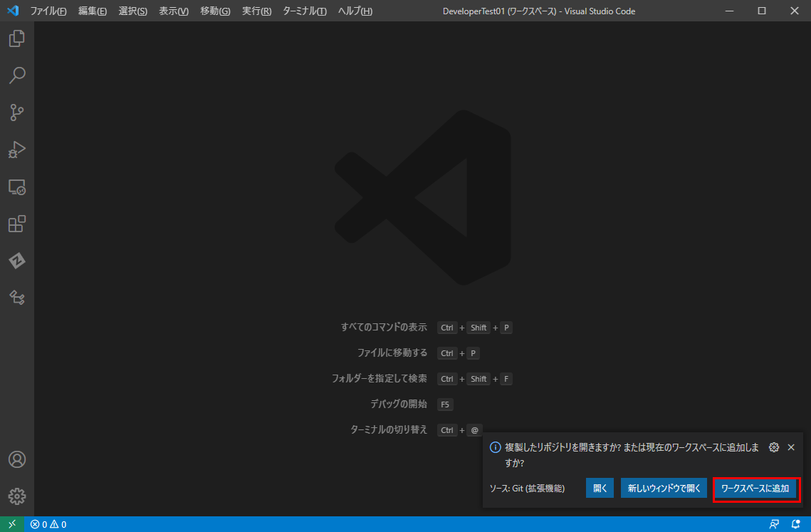
Task: Open the Search view icon
Action: pyautogui.click(x=17, y=75)
